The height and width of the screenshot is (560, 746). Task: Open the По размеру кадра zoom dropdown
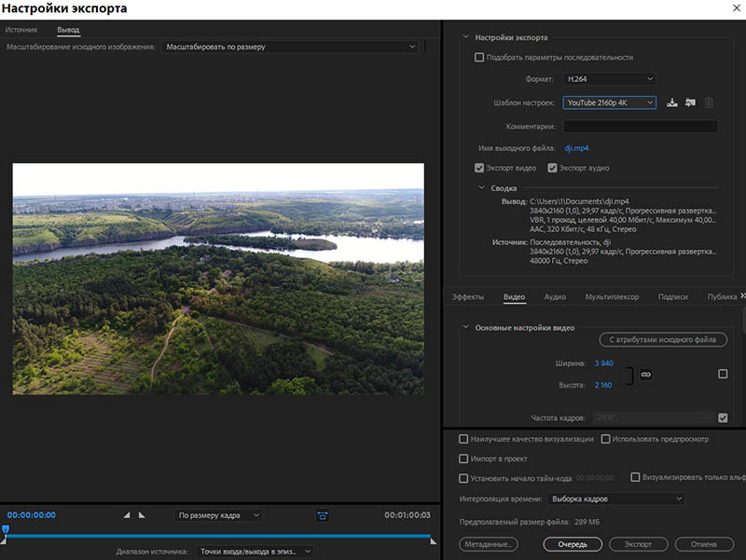[218, 515]
